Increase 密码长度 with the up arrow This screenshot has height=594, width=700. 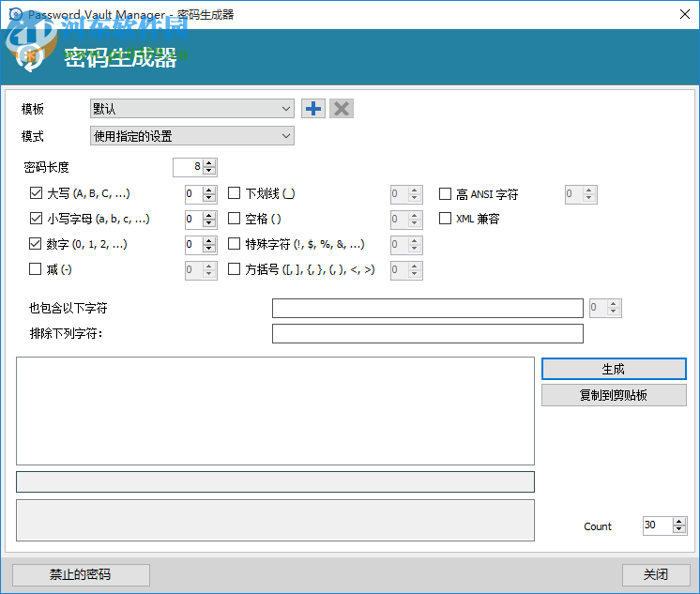[209, 163]
